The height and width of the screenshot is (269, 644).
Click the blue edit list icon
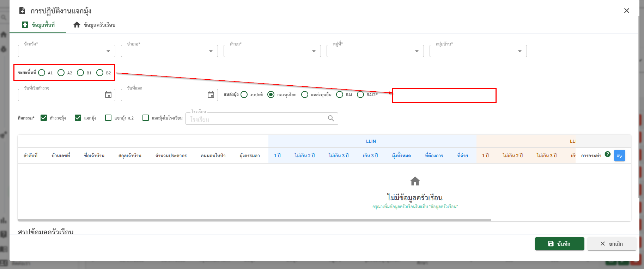point(619,155)
